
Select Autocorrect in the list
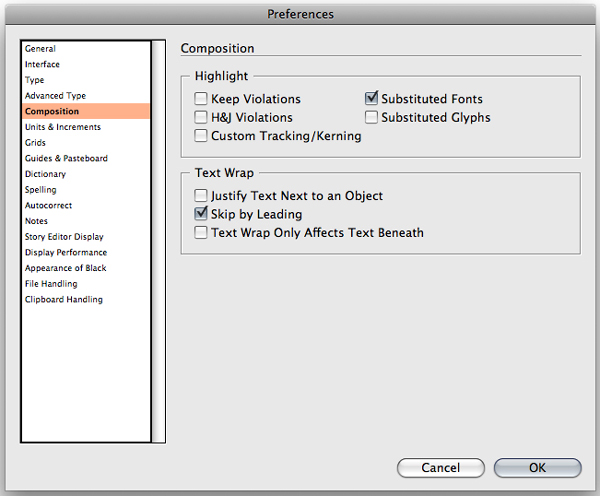pos(86,206)
